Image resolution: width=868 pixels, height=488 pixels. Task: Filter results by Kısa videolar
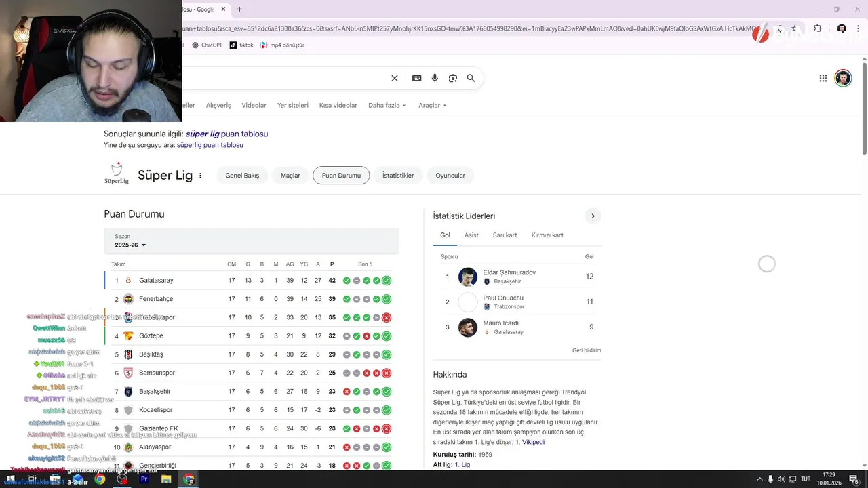point(338,106)
